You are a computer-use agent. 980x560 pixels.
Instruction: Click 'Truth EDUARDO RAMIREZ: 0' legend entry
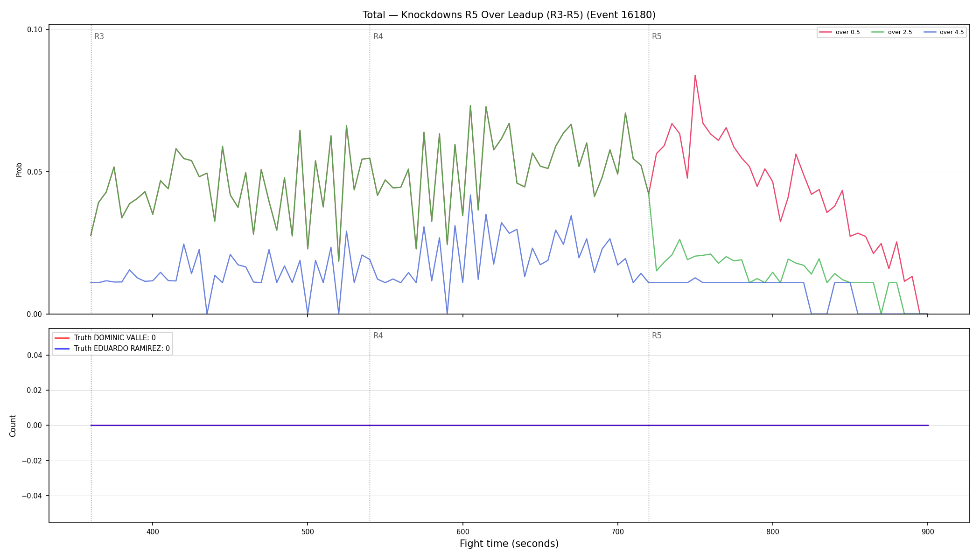point(112,349)
